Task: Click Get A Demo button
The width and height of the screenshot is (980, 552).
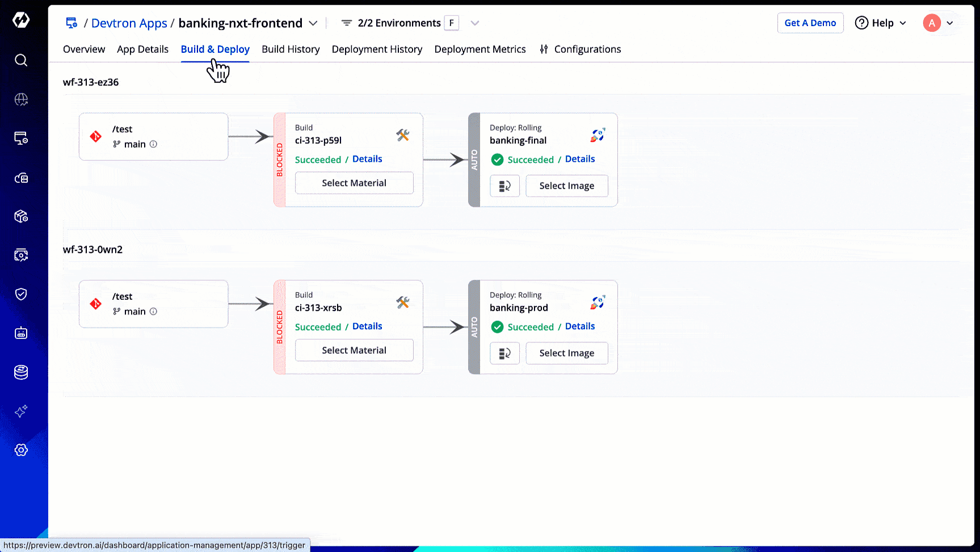Action: [810, 23]
